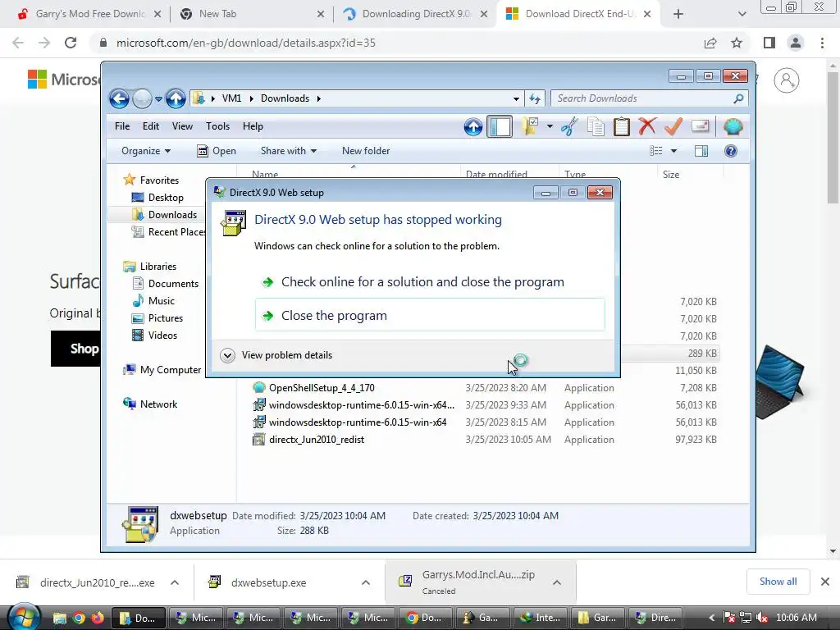Open the Edit menu in Explorer
This screenshot has width=840, height=630.
(151, 126)
